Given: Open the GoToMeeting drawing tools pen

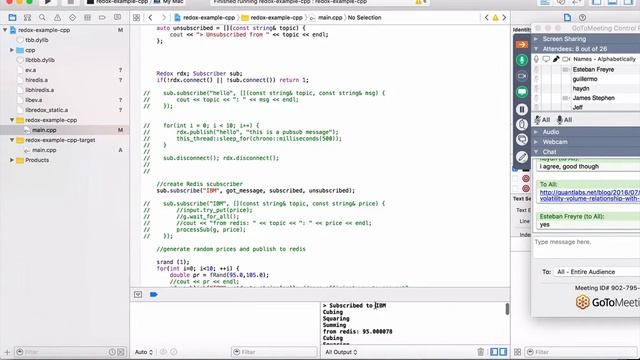Looking at the screenshot, I should click(522, 157).
